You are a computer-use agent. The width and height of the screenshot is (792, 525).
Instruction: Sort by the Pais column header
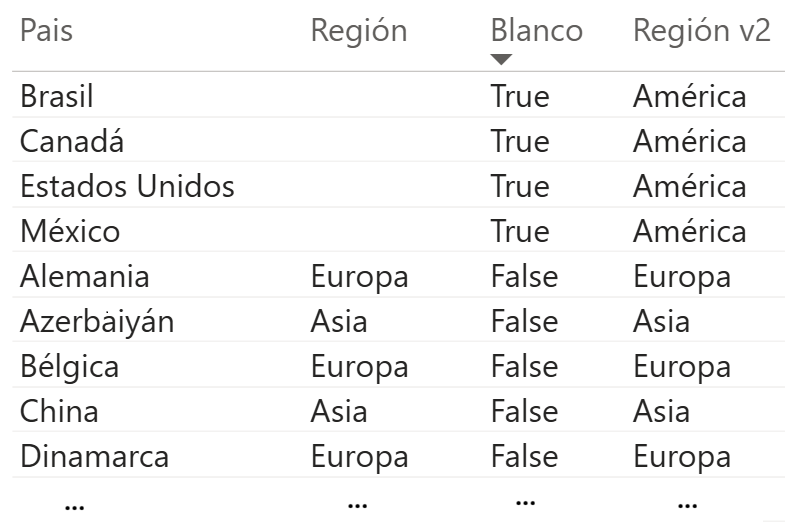(x=46, y=31)
